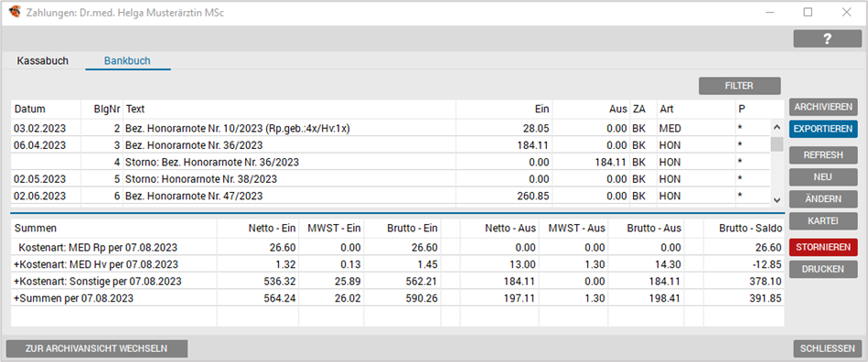Click the Art column header
Image resolution: width=868 pixels, height=362 pixels.
tap(696, 109)
